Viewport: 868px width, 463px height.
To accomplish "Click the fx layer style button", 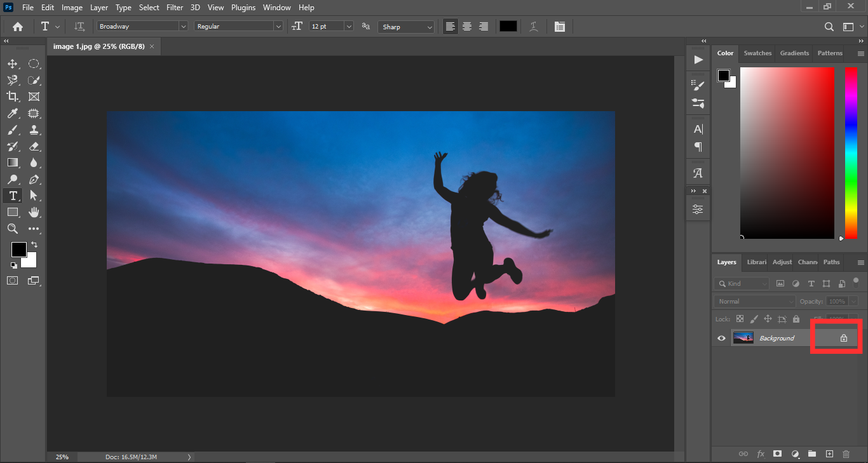I will click(761, 454).
